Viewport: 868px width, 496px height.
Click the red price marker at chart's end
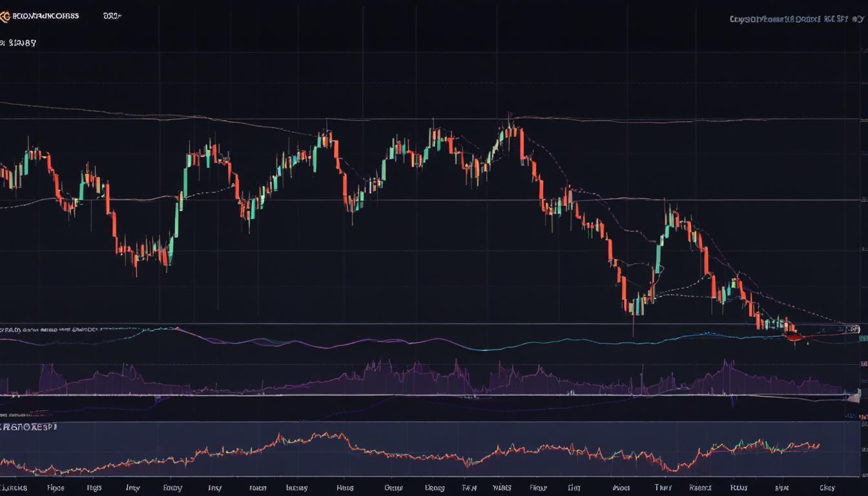tap(793, 336)
